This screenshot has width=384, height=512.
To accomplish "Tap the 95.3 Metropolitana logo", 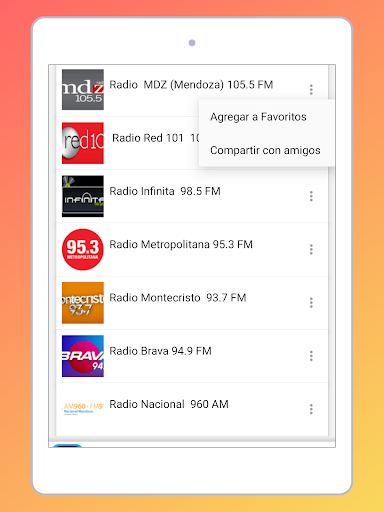I will tap(83, 249).
